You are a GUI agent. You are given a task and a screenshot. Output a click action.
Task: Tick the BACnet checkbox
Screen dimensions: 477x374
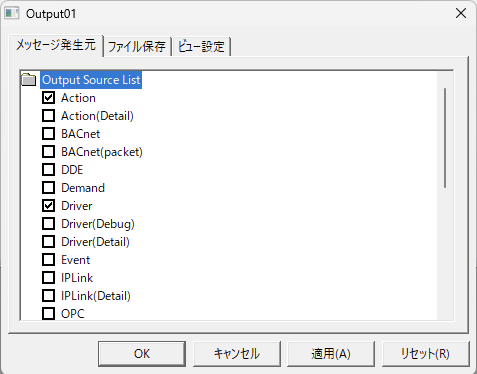(x=49, y=134)
